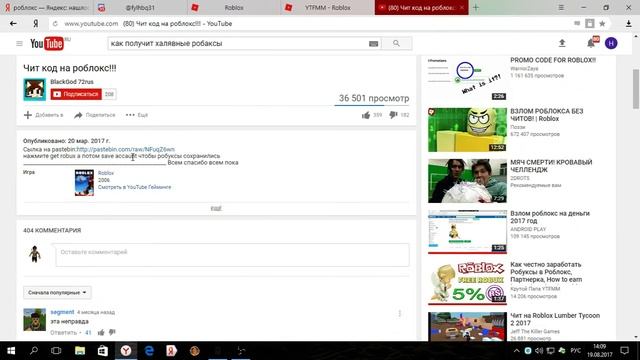Viewport: 640px width, 360px height.
Task: Click the page vertical scrollbar thumb
Action: (x=636, y=89)
